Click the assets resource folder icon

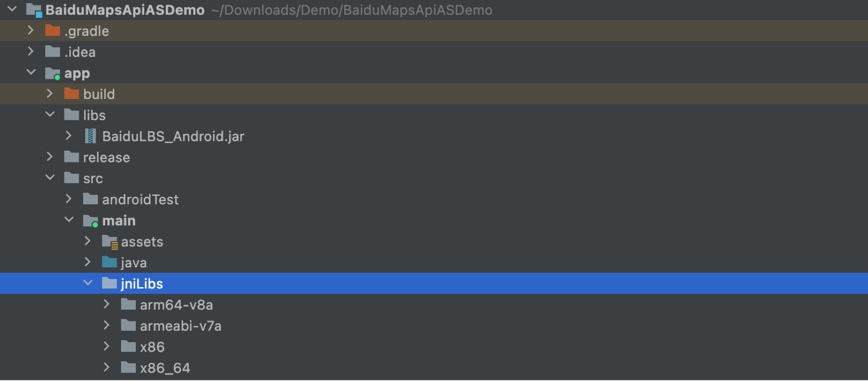(x=109, y=242)
